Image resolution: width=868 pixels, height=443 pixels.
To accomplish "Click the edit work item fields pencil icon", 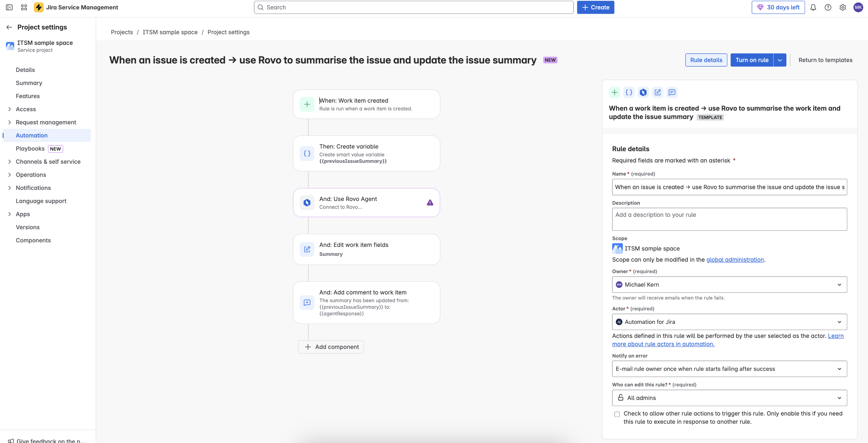I will click(658, 92).
